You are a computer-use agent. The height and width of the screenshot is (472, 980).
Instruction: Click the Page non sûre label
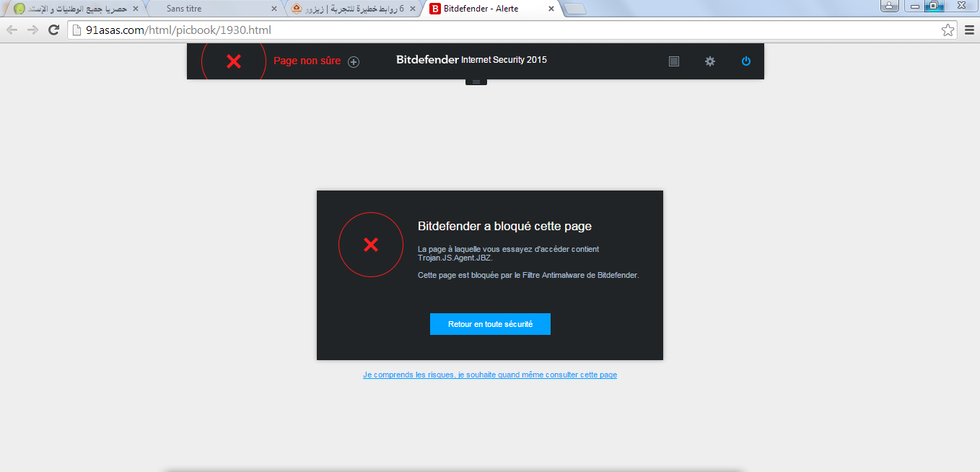(x=307, y=61)
